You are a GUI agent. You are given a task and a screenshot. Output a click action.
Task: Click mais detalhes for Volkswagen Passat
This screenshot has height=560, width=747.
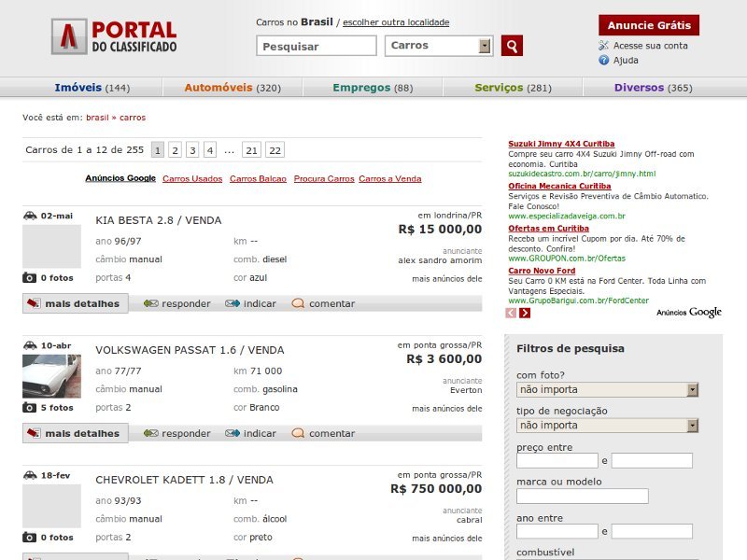click(x=76, y=433)
